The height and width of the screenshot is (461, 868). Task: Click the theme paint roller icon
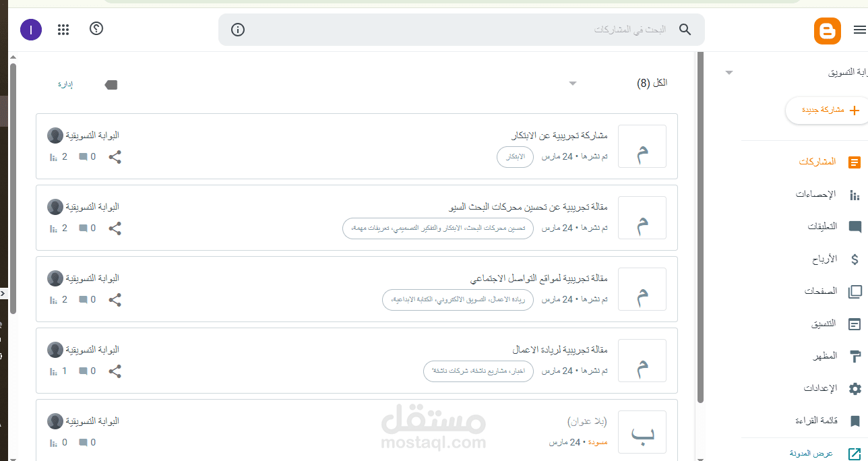tap(855, 357)
